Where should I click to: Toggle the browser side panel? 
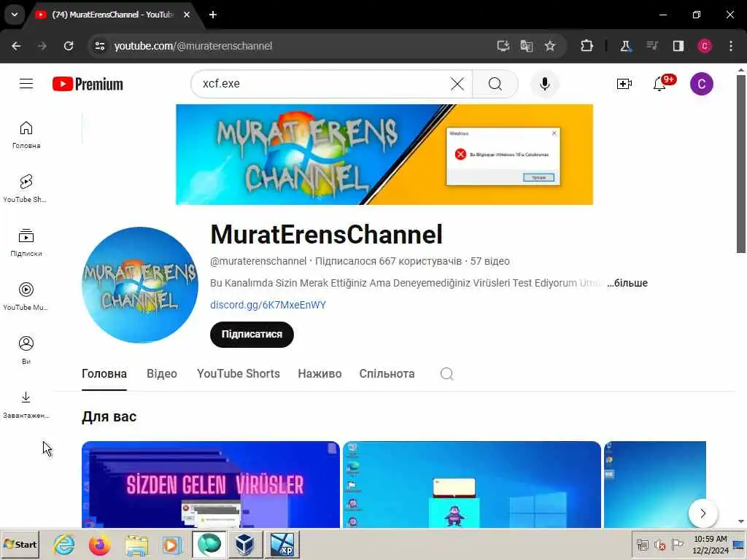click(x=678, y=46)
